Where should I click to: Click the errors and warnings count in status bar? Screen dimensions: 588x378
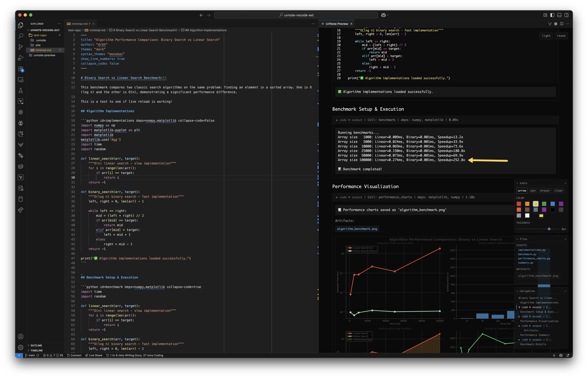point(53,355)
